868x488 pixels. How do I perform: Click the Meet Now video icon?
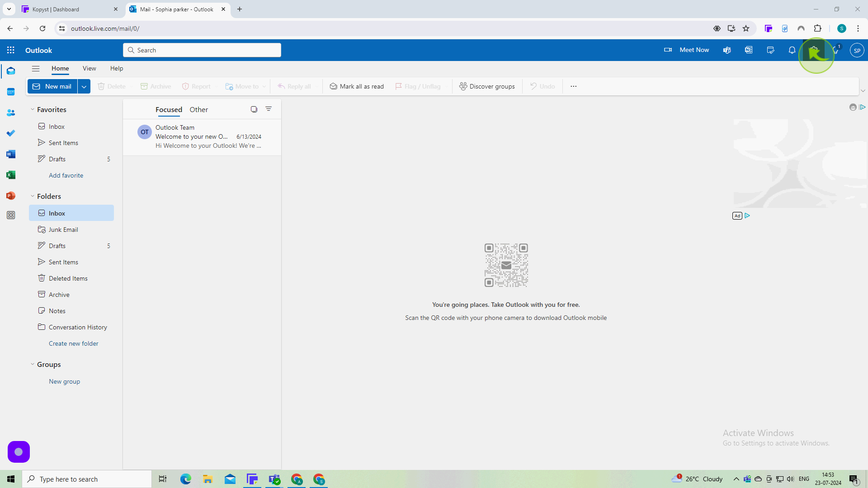pos(668,50)
